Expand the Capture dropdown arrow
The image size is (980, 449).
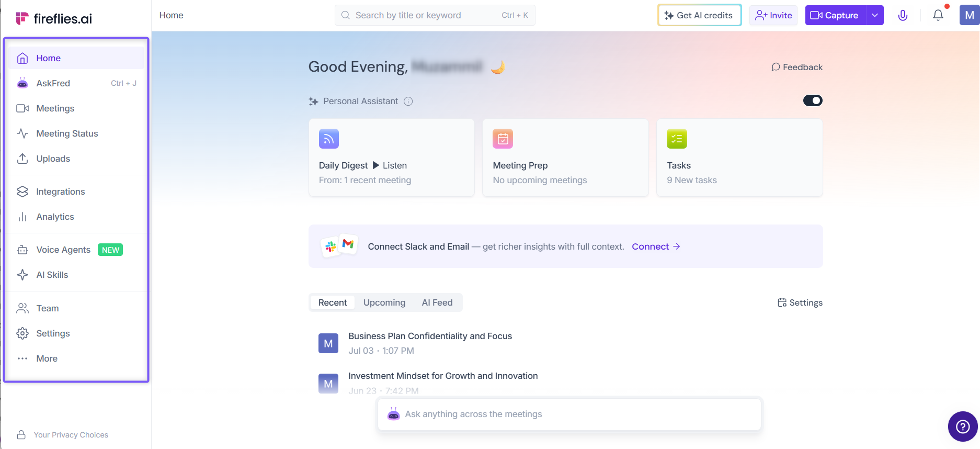pyautogui.click(x=875, y=15)
